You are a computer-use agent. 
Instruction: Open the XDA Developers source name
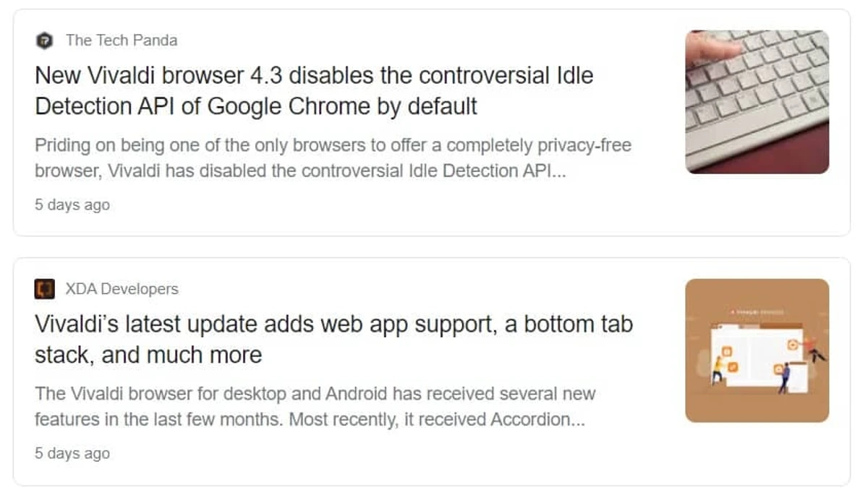point(122,290)
